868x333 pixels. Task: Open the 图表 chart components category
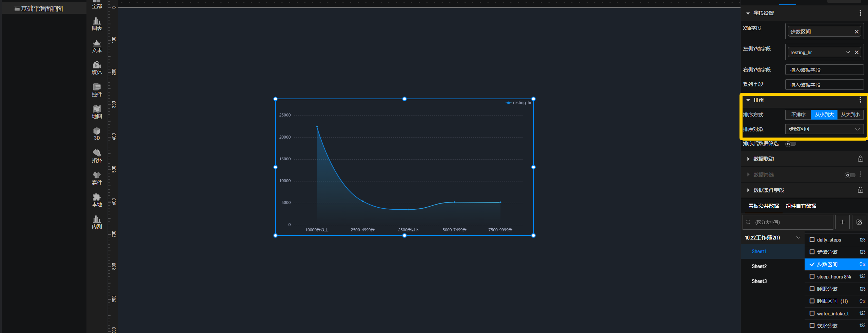click(97, 24)
